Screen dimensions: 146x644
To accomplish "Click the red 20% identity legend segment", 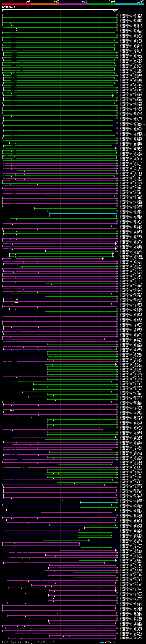I will [16, 4].
